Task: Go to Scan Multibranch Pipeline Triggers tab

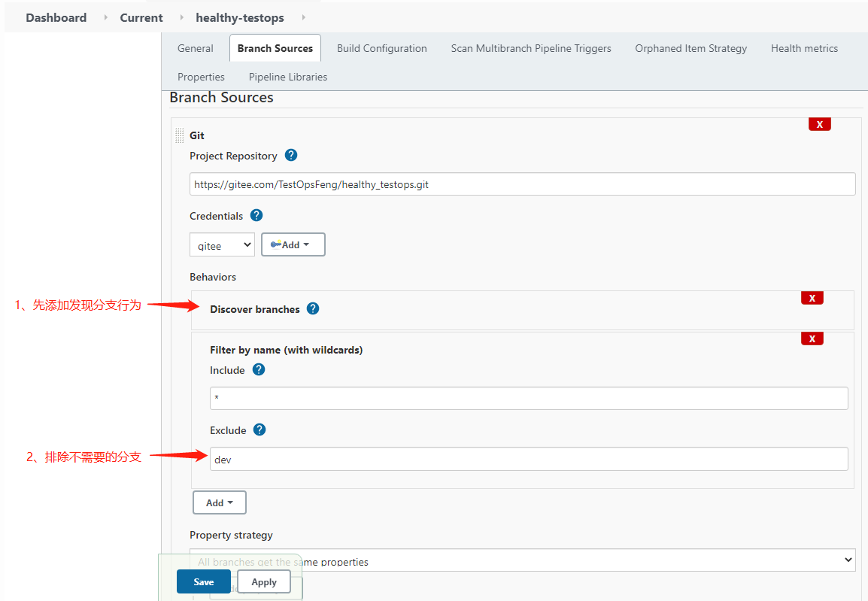Action: tap(531, 48)
